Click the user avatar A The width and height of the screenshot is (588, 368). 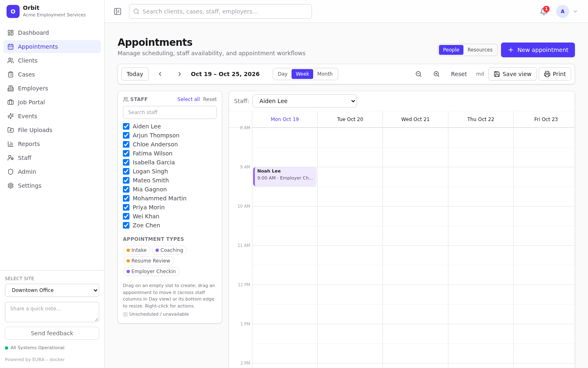pyautogui.click(x=563, y=11)
